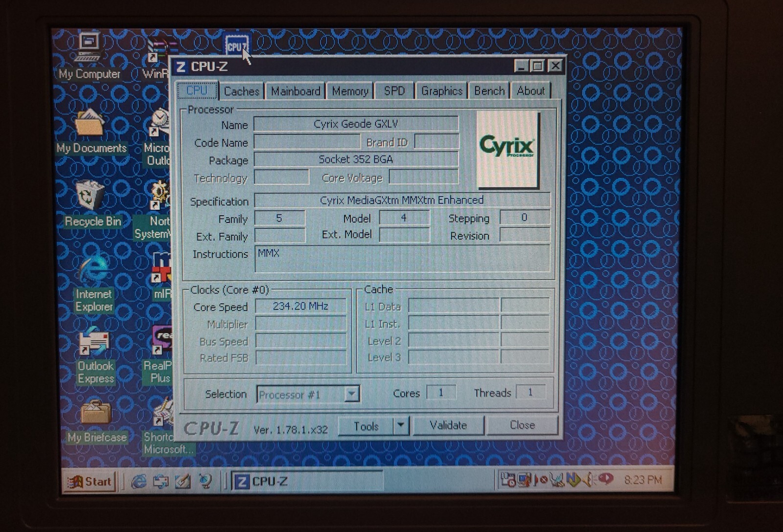This screenshot has width=783, height=532.
Task: Click the Specification field Cyrix MediaGXtm
Action: tap(402, 200)
